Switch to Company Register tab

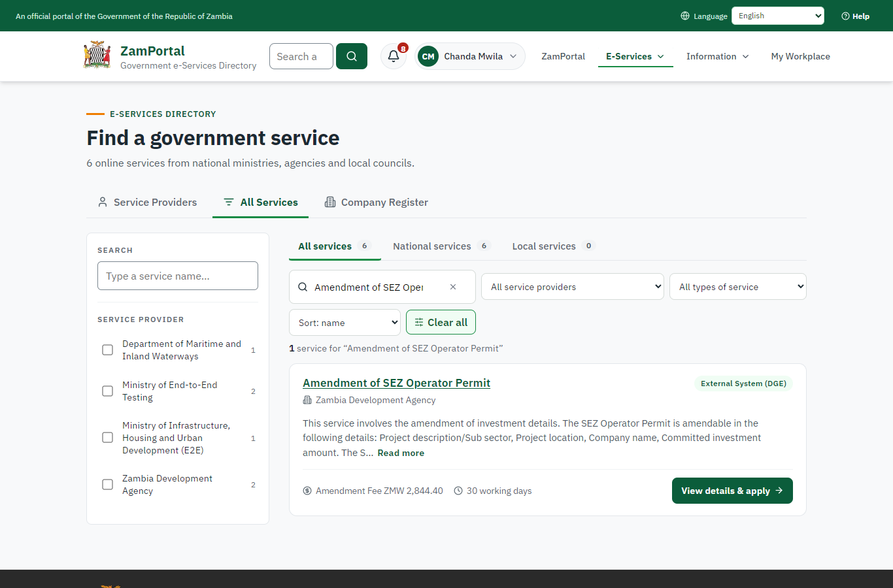coord(377,203)
